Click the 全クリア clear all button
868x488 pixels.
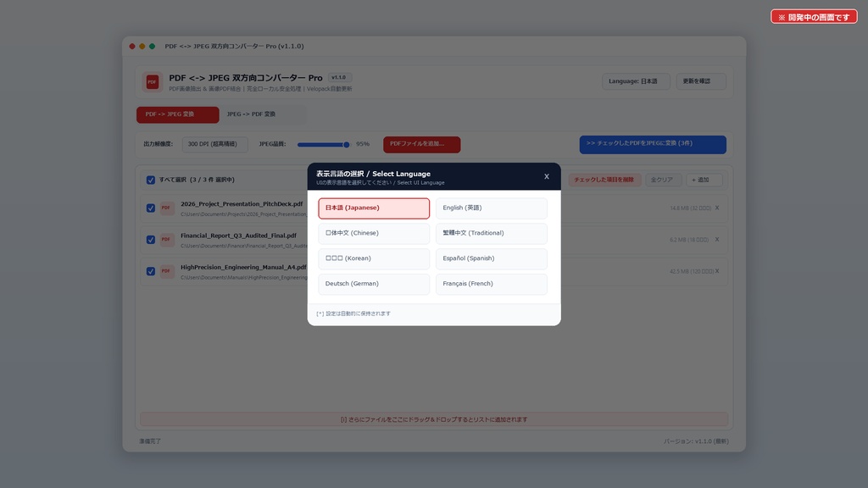[x=663, y=180]
